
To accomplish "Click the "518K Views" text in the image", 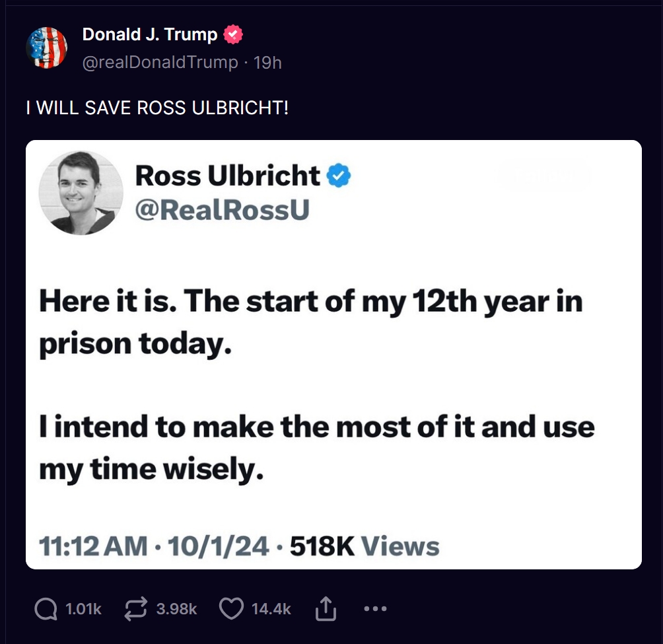I will [365, 546].
